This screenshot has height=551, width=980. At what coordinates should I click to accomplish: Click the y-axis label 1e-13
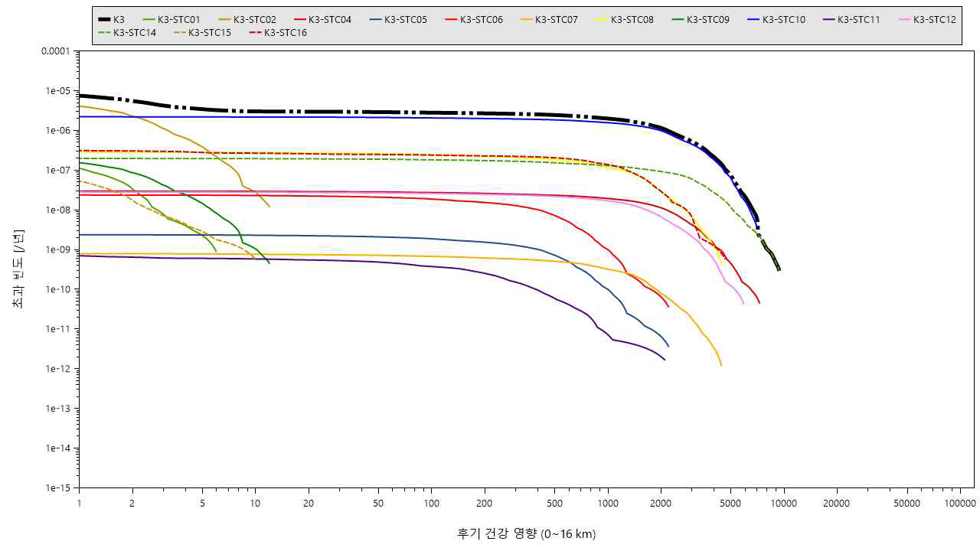point(58,409)
